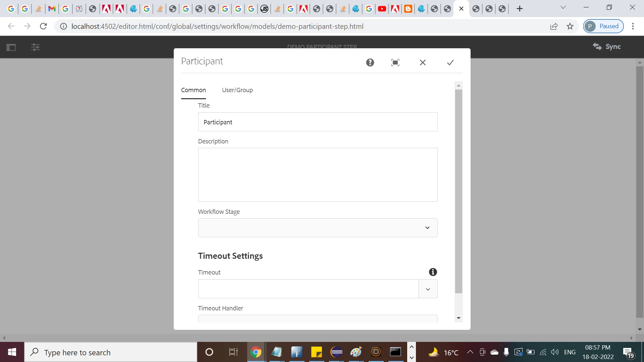Click the Timeout text field

(308, 289)
